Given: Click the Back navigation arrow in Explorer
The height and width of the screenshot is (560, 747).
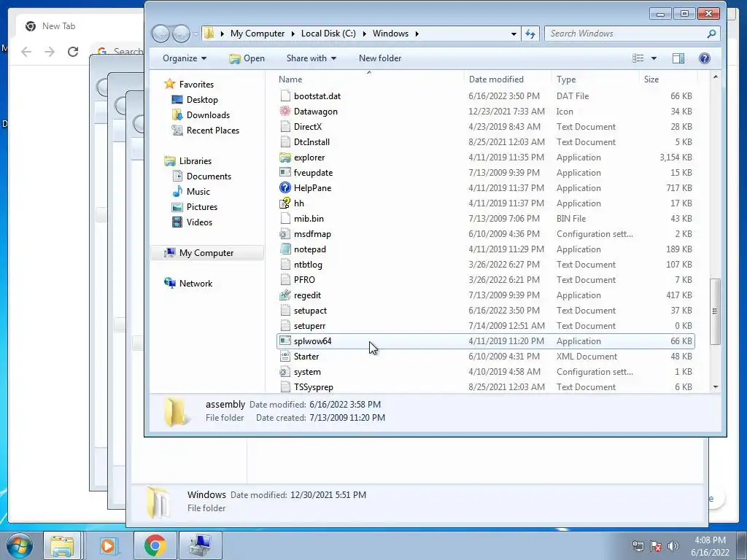Looking at the screenshot, I should (161, 34).
